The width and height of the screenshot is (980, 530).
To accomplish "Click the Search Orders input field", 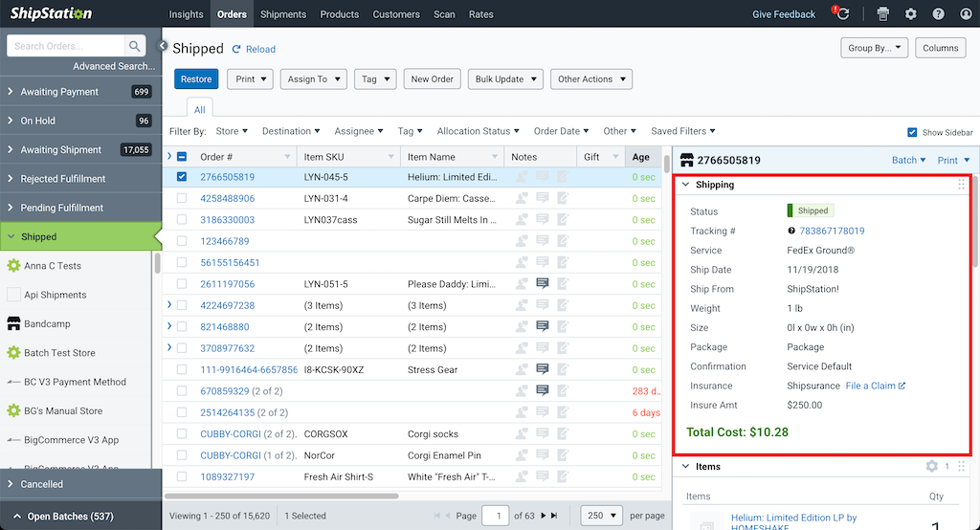I will tap(66, 46).
